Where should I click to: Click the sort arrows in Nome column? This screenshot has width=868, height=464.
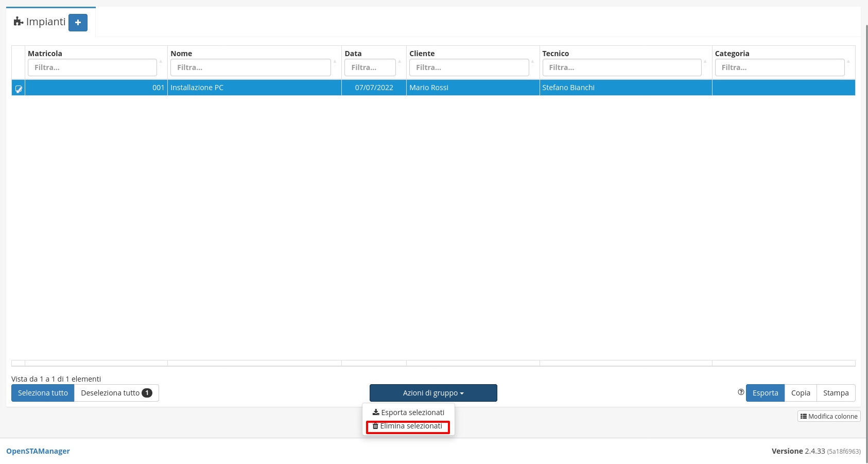(335, 62)
